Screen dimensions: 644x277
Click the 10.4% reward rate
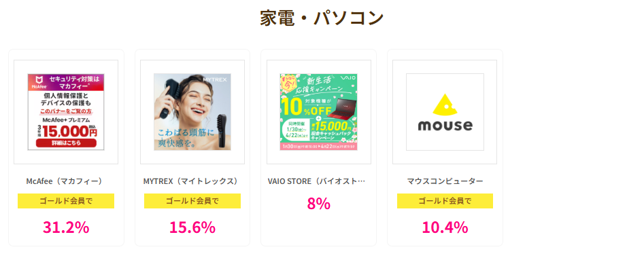pyautogui.click(x=445, y=227)
